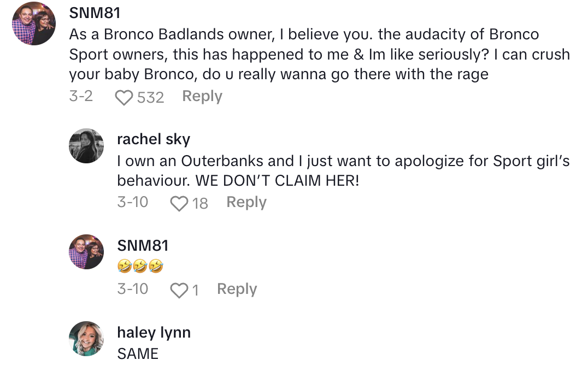Screen dimensions: 588x366
Task: Click the SNM81 username above the emojis
Action: coord(143,246)
